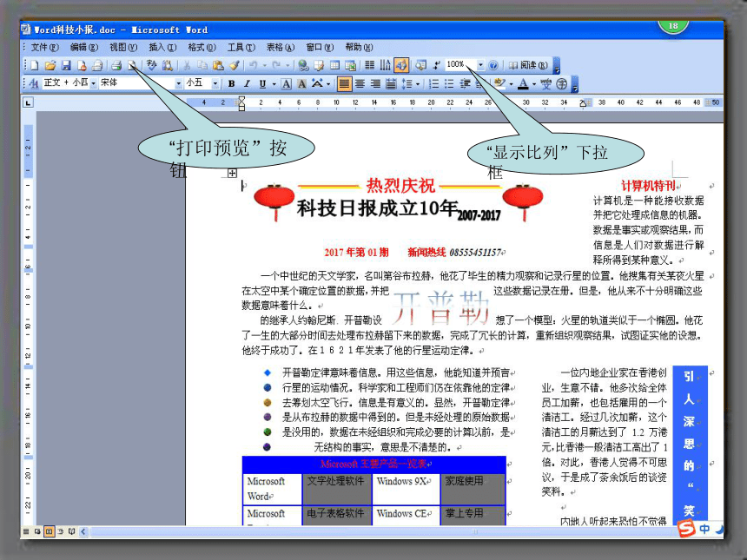Image resolution: width=747 pixels, height=560 pixels.
Task: Expand the underline style dropdown arrow
Action: click(x=274, y=84)
